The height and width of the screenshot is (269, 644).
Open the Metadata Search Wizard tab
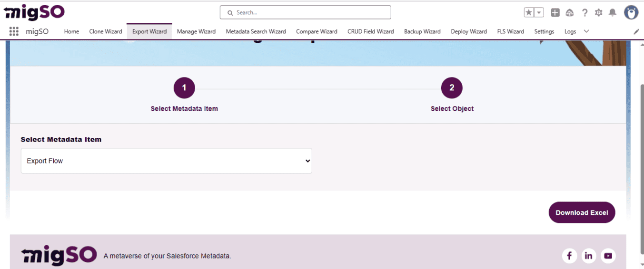(x=256, y=31)
